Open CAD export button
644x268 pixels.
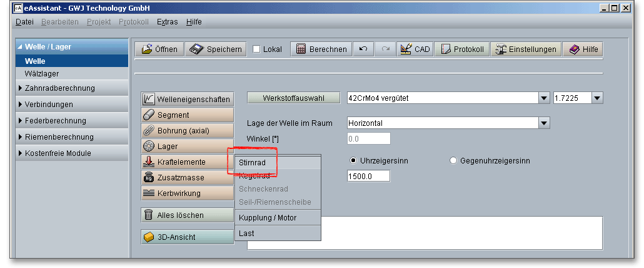pos(414,49)
